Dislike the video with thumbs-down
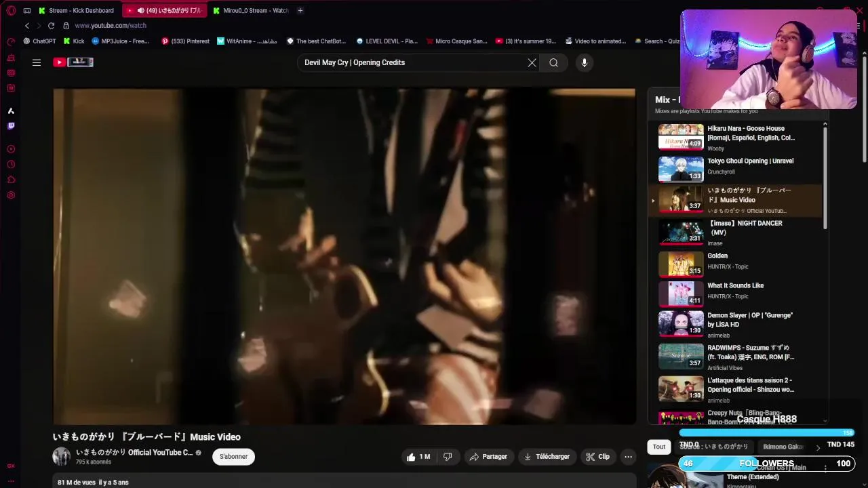 coord(448,457)
